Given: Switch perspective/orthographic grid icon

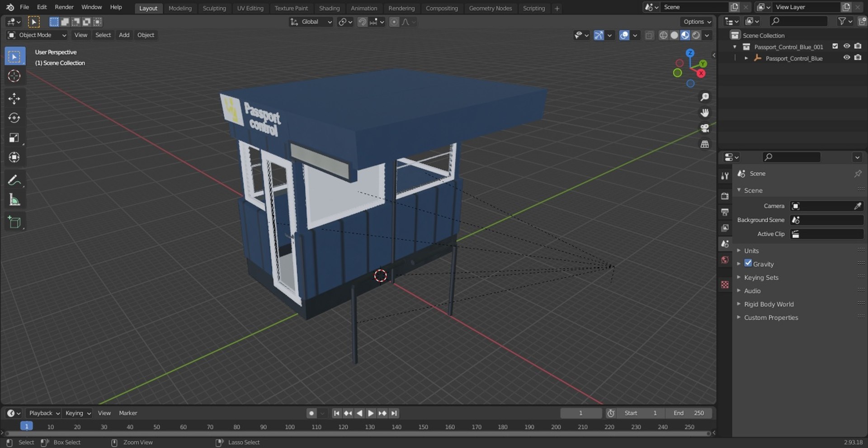Looking at the screenshot, I should click(x=704, y=144).
